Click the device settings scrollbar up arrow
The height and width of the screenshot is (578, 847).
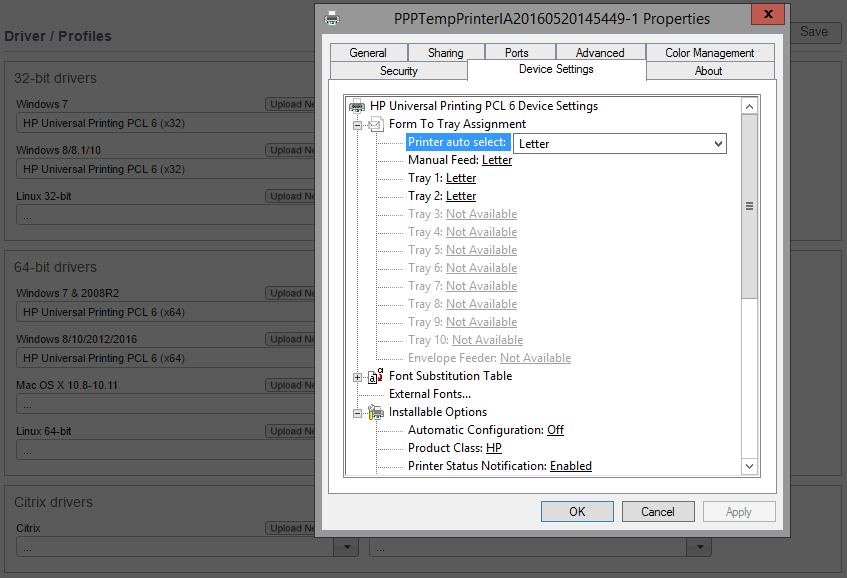point(749,106)
